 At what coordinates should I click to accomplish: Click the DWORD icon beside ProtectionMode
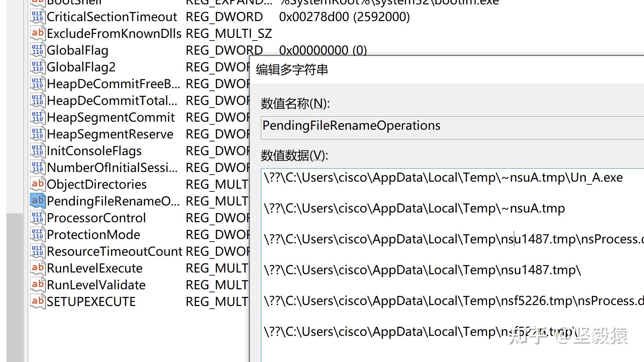click(37, 234)
